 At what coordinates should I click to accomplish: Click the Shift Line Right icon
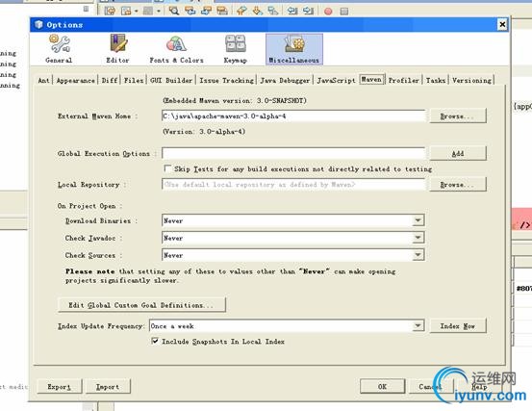(309, 11)
